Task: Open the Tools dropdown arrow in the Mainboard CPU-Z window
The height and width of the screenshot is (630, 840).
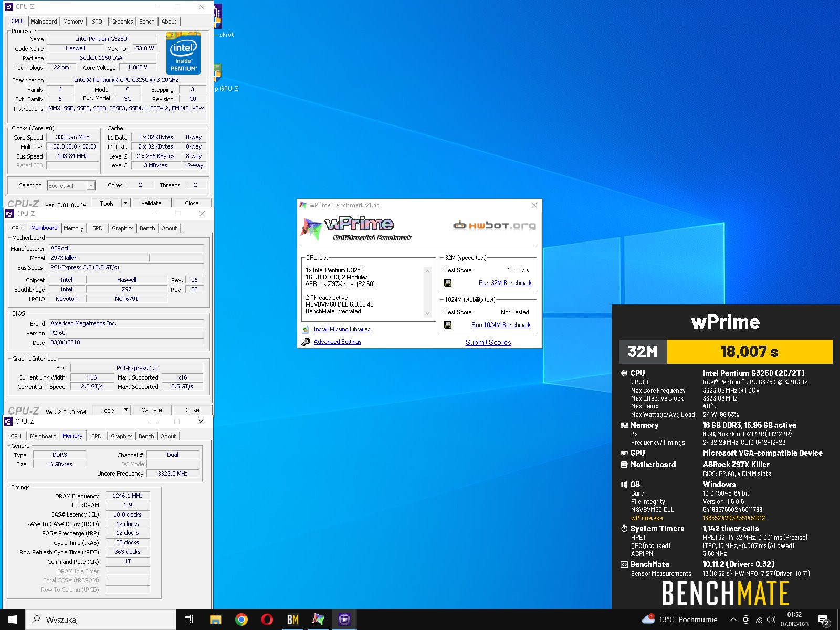Action: [126, 409]
